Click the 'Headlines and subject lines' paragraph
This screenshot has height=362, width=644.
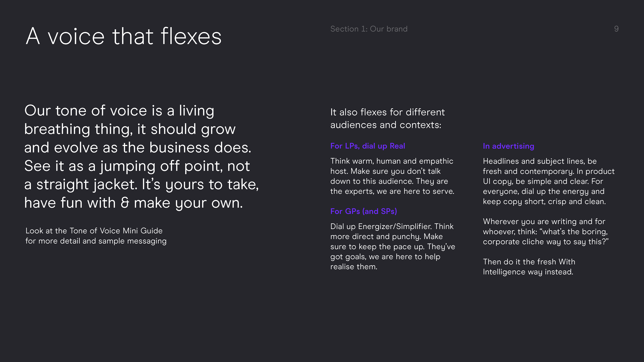click(x=549, y=181)
